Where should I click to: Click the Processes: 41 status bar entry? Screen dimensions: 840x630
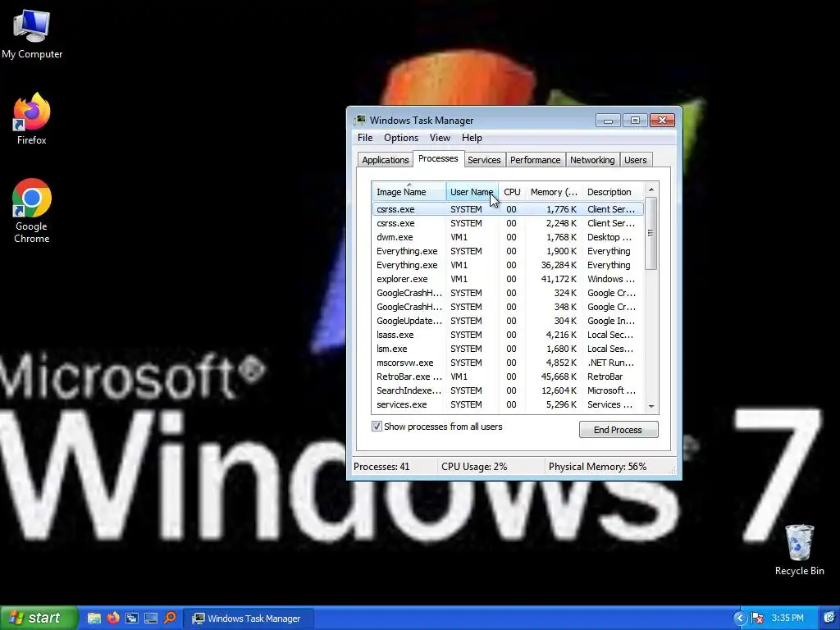(381, 467)
